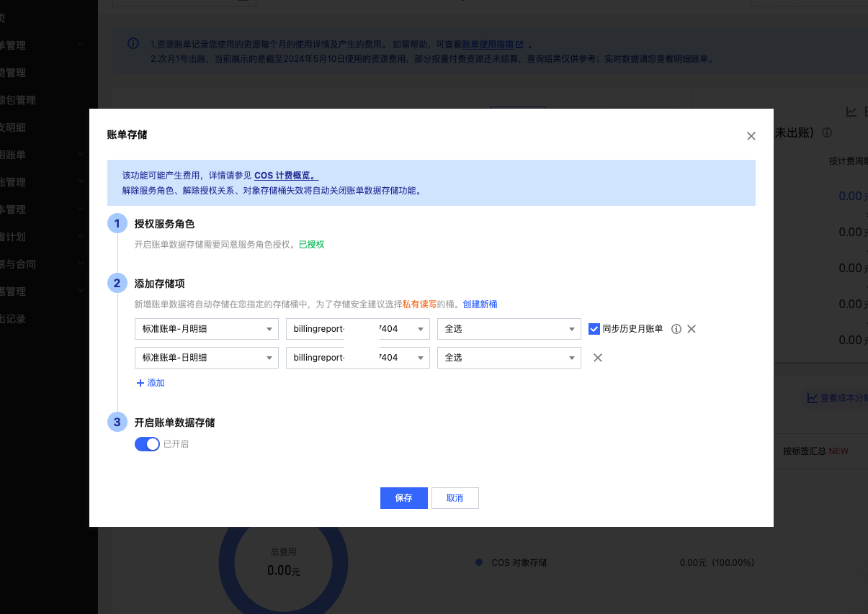Remove the 标准账单-日明细 storage row
This screenshot has width=868, height=614.
click(x=597, y=358)
